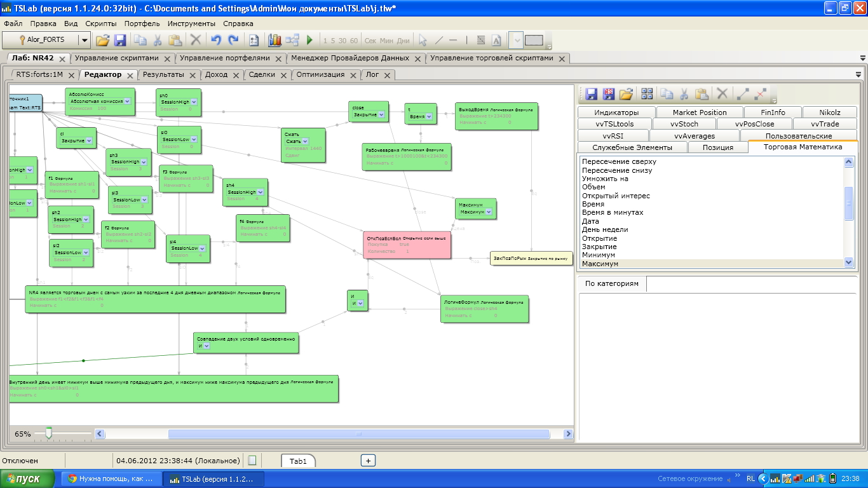
Task: Select the Дни timeframe button
Action: coord(403,41)
